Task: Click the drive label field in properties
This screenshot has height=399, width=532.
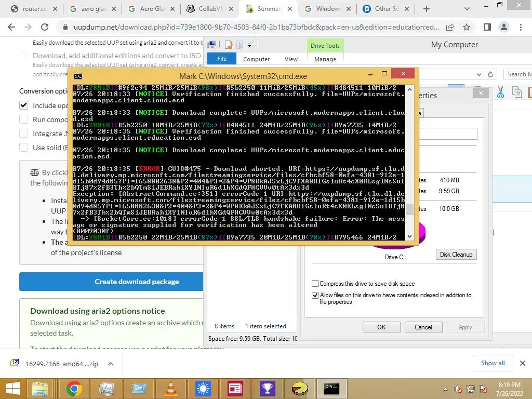Action: coord(448,134)
